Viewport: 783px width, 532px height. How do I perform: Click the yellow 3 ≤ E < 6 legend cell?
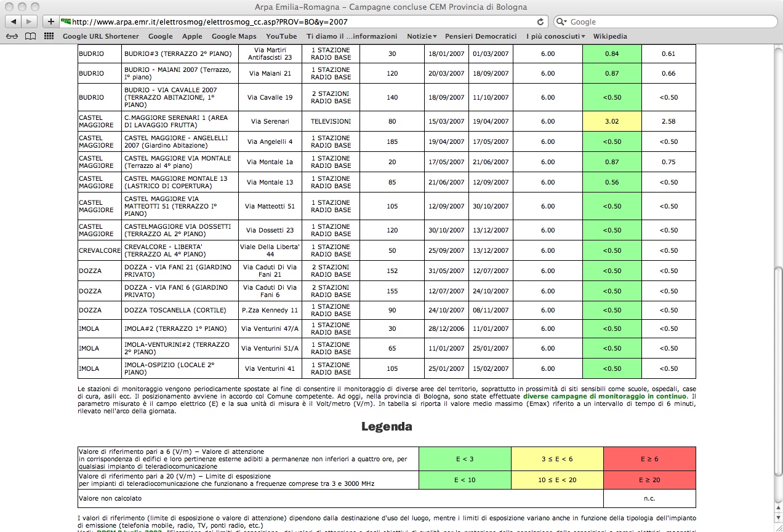click(x=557, y=459)
